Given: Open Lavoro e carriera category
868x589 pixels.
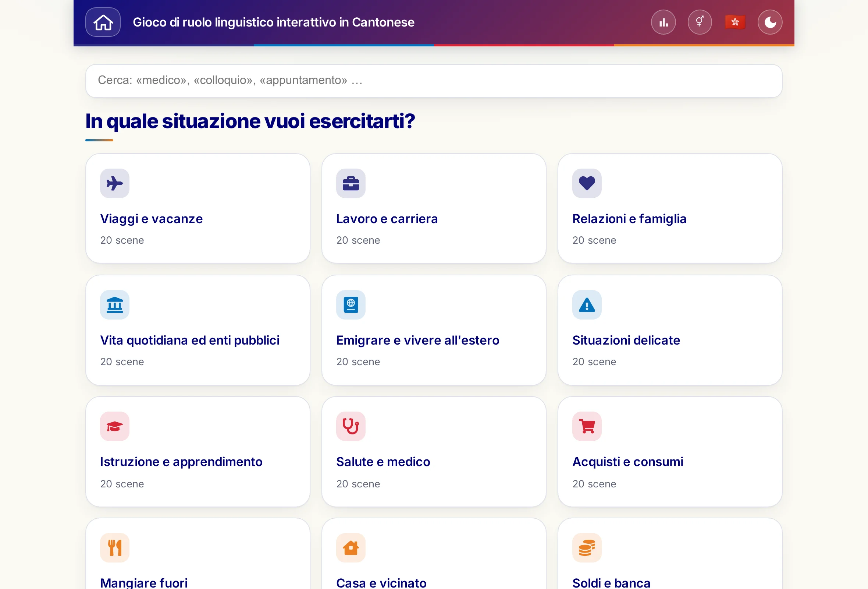Looking at the screenshot, I should [x=434, y=208].
